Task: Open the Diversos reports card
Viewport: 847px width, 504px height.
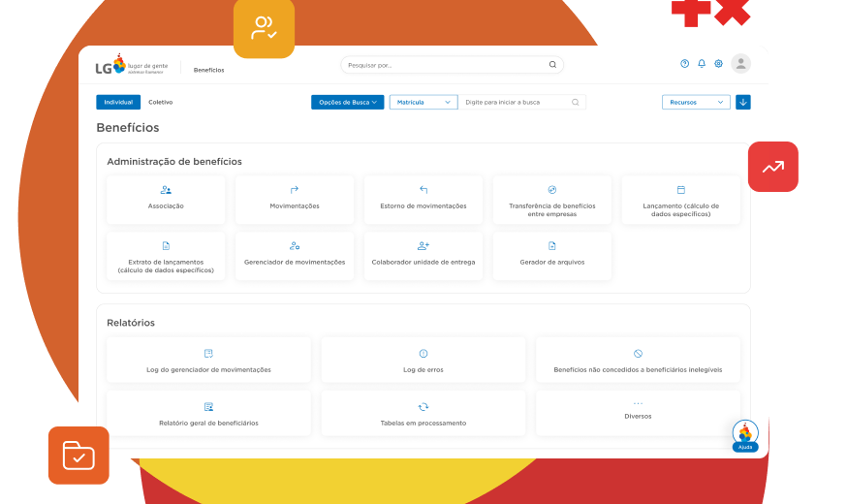Action: [x=638, y=411]
